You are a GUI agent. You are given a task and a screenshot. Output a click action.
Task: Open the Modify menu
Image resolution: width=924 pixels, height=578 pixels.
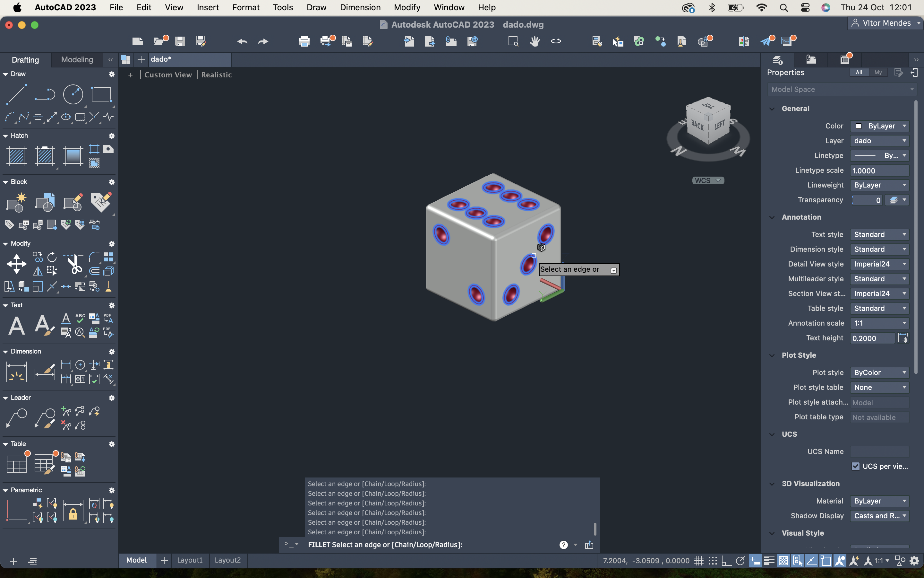pos(407,7)
